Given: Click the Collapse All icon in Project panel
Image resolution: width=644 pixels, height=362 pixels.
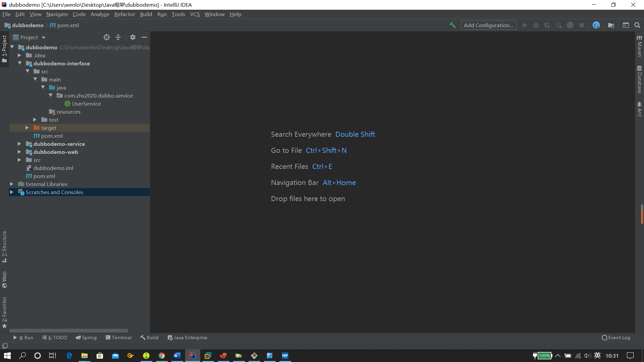Looking at the screenshot, I should coord(118,37).
